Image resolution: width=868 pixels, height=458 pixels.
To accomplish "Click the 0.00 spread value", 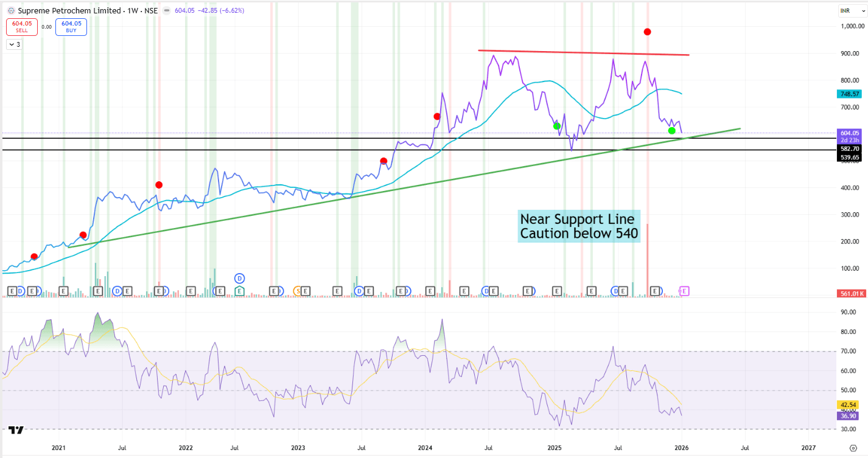I will click(46, 27).
